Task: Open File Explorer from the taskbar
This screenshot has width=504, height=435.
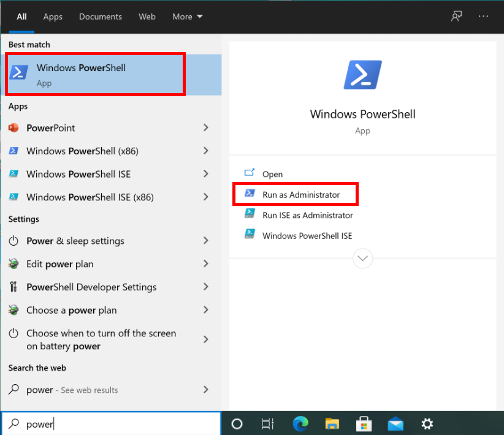Action: 332,423
